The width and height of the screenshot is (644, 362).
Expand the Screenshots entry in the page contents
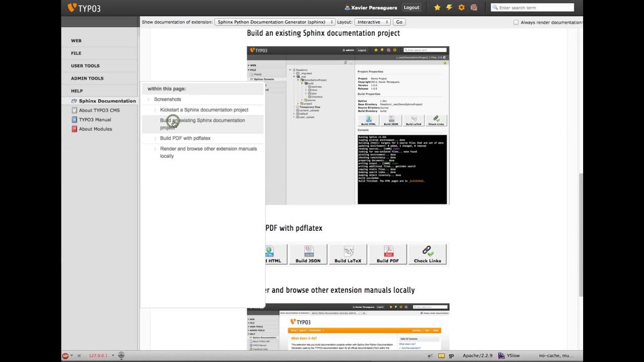click(x=149, y=100)
